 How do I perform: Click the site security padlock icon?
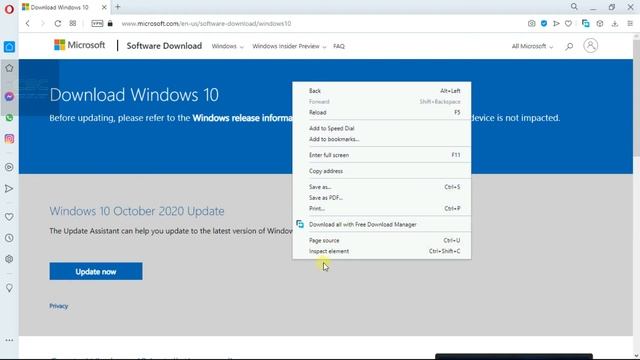point(110,24)
